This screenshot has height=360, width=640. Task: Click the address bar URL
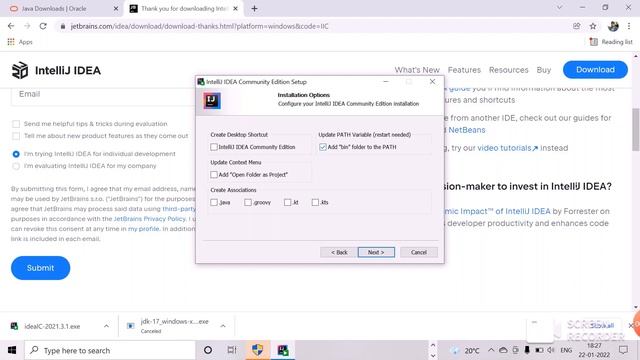tap(199, 26)
